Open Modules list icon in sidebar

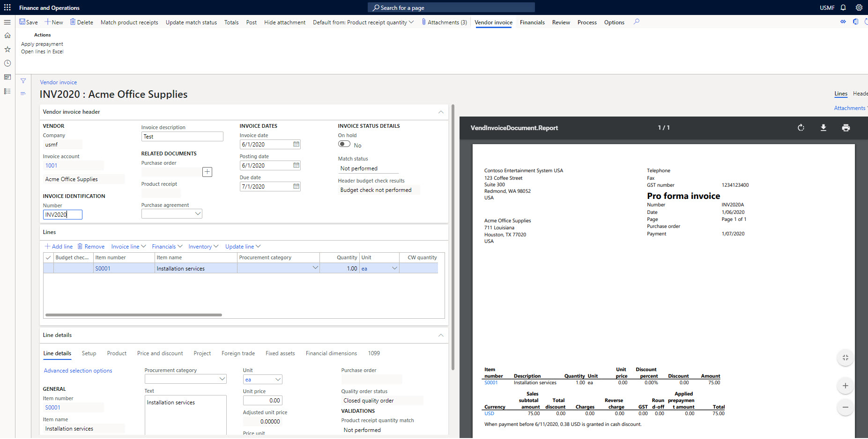[x=7, y=91]
